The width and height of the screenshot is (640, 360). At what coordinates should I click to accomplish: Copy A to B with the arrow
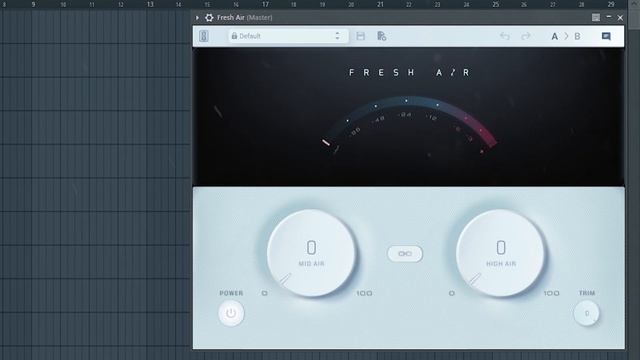coord(566,36)
